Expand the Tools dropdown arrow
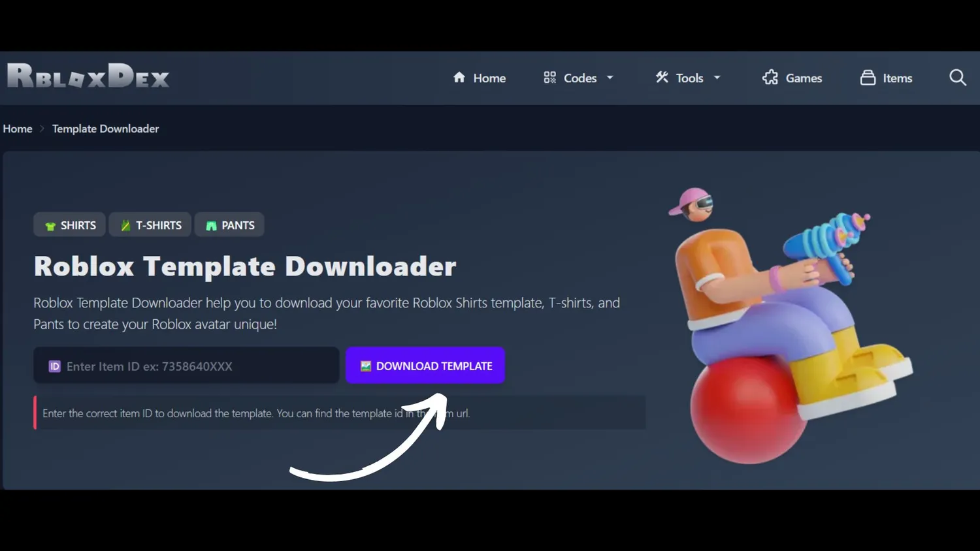980x551 pixels. coord(717,78)
